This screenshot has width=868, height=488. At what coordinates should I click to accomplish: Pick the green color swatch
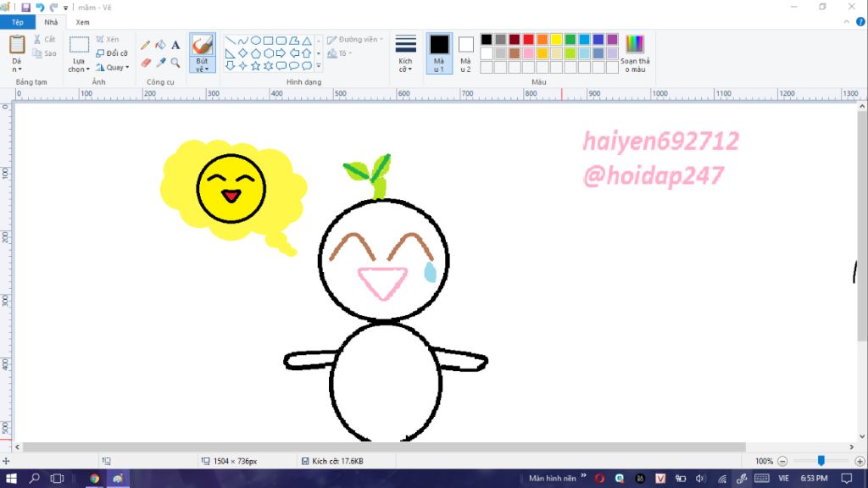tap(570, 39)
